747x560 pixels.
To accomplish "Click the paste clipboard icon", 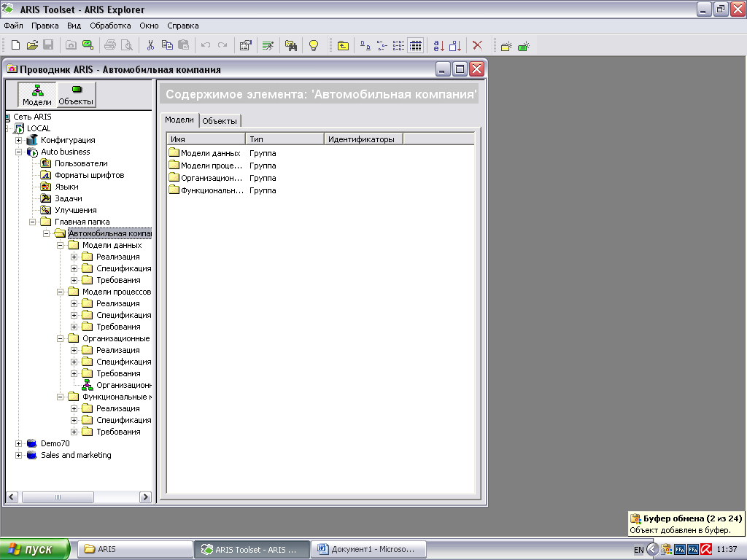I will click(x=183, y=45).
